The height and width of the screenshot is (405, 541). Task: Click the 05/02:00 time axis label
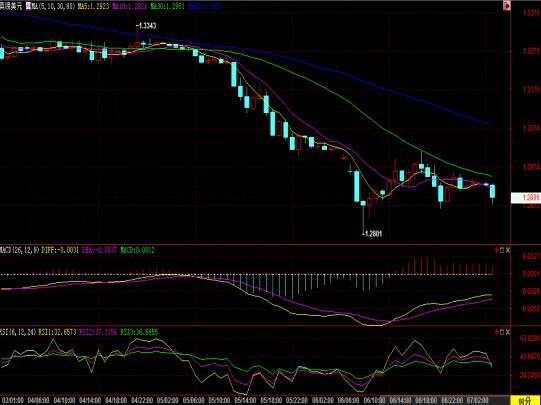[168, 400]
